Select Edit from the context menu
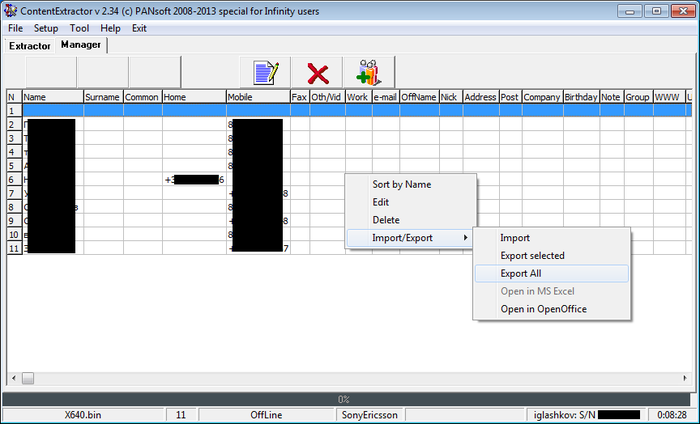The height and width of the screenshot is (424, 700). tap(383, 202)
